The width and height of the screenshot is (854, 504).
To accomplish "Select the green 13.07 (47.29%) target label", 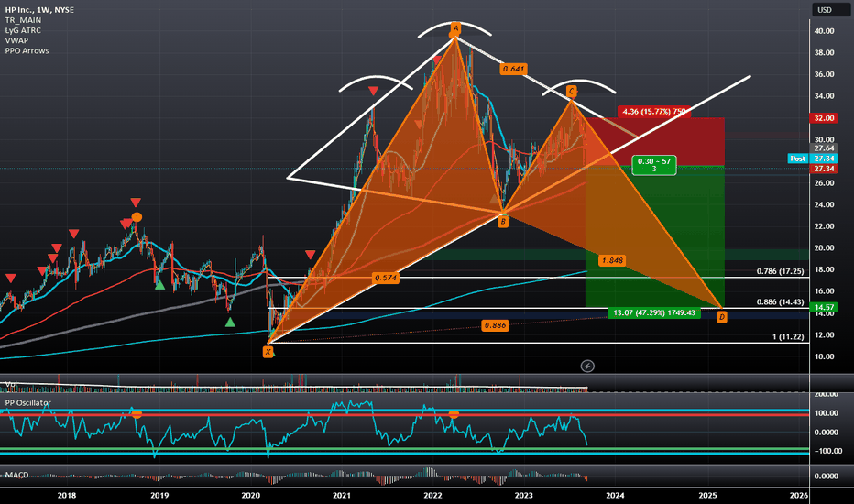I will (x=654, y=312).
